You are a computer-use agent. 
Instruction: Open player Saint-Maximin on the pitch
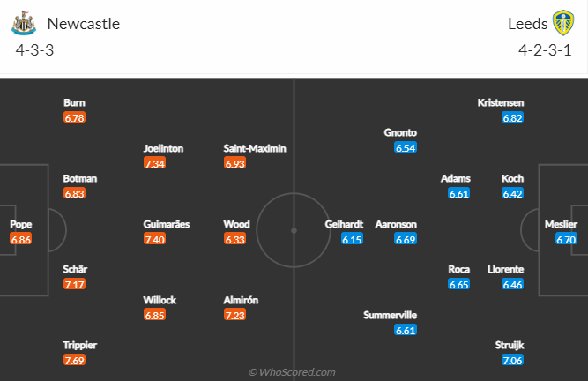(255, 148)
